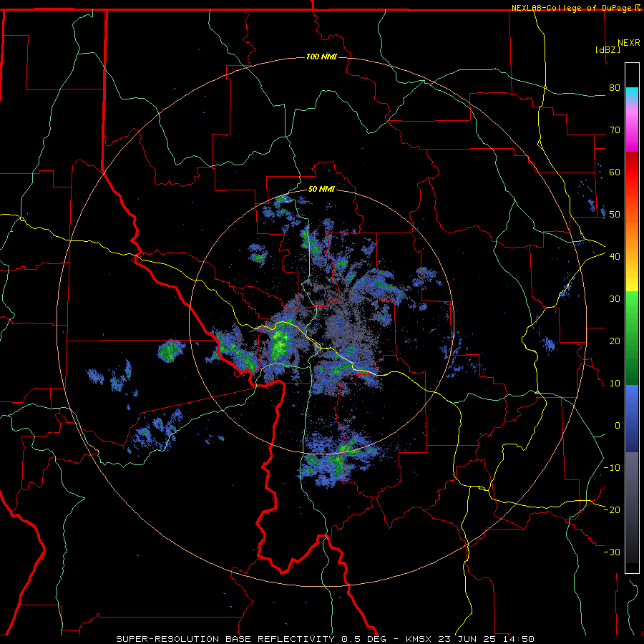The height and width of the screenshot is (644, 644).
Task: Click the NEXLAB-College of DuPage header text
Action: (571, 8)
